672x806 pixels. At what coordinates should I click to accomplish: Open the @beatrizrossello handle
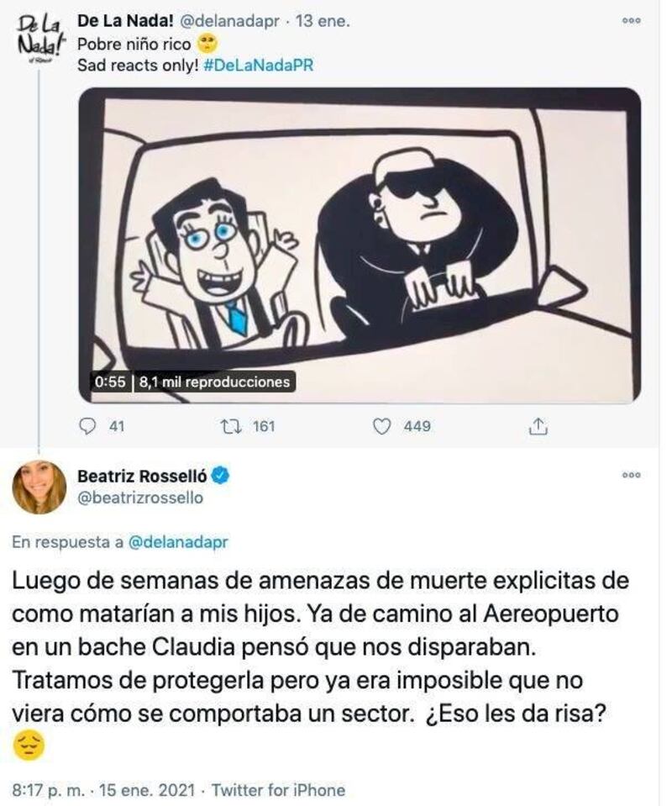click(x=139, y=498)
